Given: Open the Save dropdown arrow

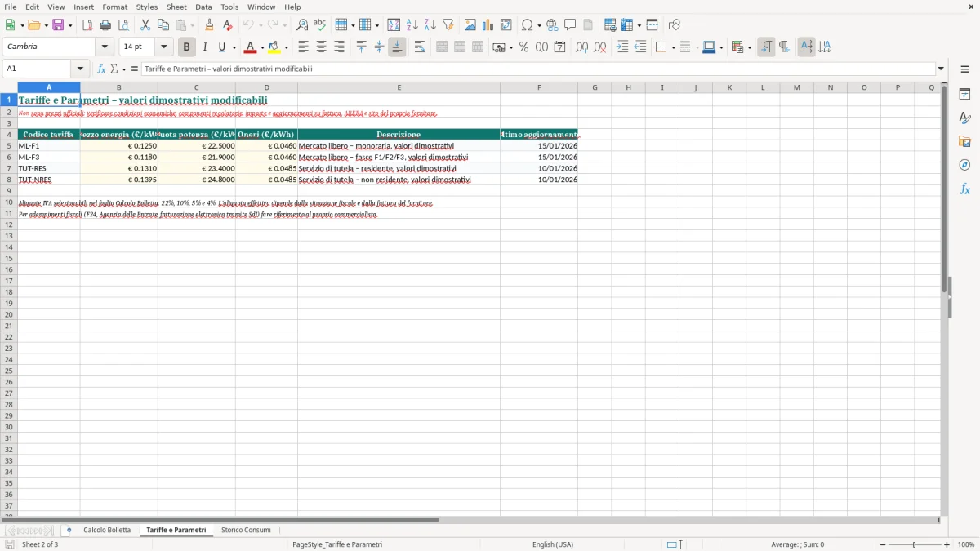Looking at the screenshot, I should coord(70,25).
